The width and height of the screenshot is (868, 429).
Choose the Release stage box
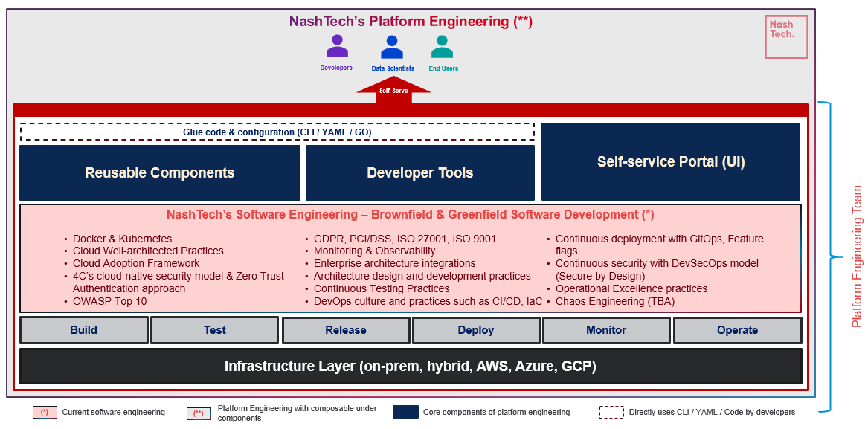tap(346, 330)
